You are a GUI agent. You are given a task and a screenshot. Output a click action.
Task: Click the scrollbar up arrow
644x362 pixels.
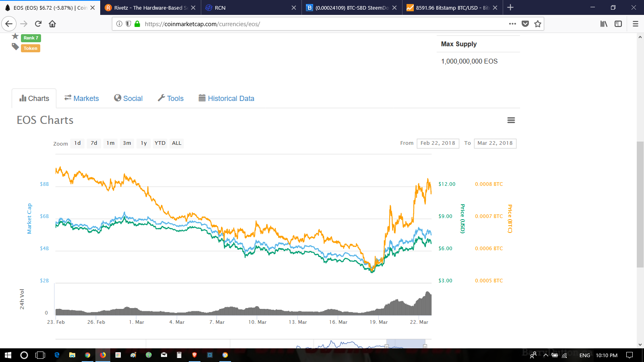click(x=640, y=37)
